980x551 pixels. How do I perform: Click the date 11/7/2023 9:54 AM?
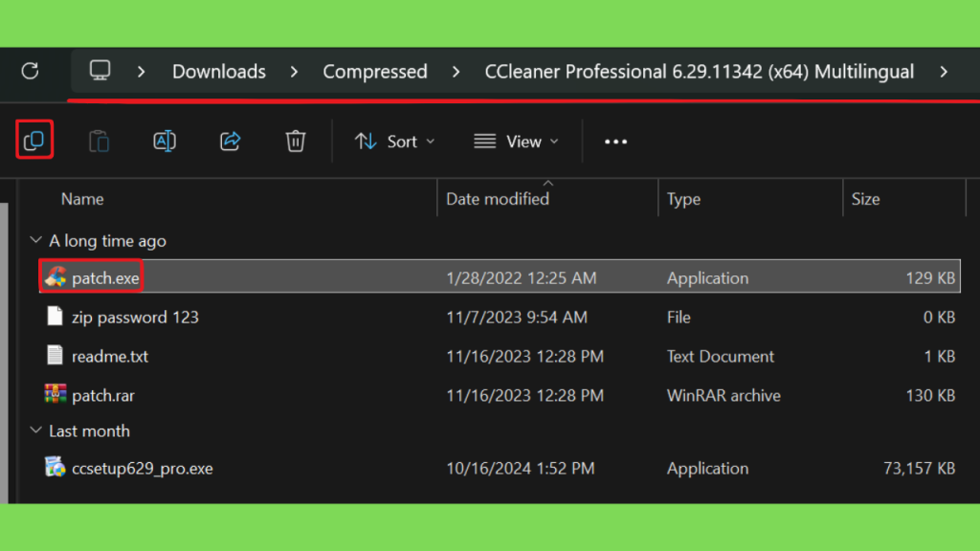tap(517, 318)
